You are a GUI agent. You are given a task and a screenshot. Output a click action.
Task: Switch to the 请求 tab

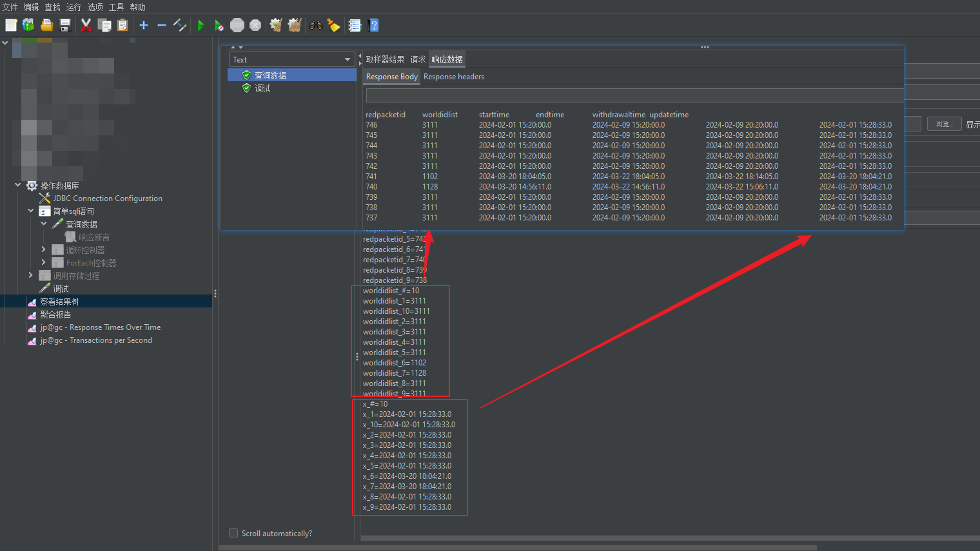click(x=418, y=59)
